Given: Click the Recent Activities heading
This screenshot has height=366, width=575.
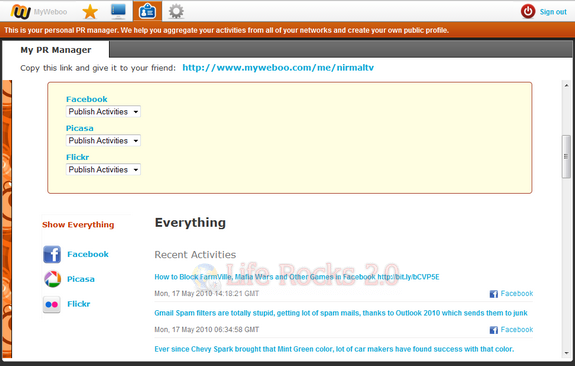Looking at the screenshot, I should 195,255.
